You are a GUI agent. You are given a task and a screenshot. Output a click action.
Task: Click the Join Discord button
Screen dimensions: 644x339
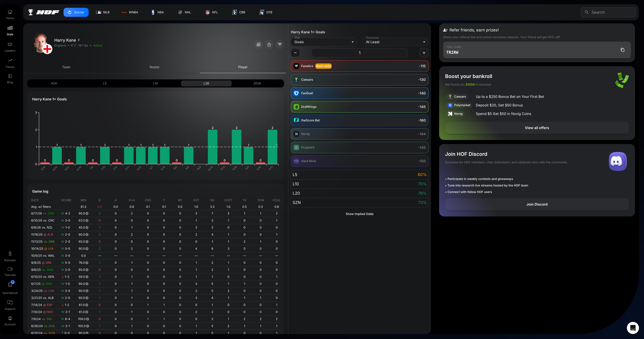(537, 204)
